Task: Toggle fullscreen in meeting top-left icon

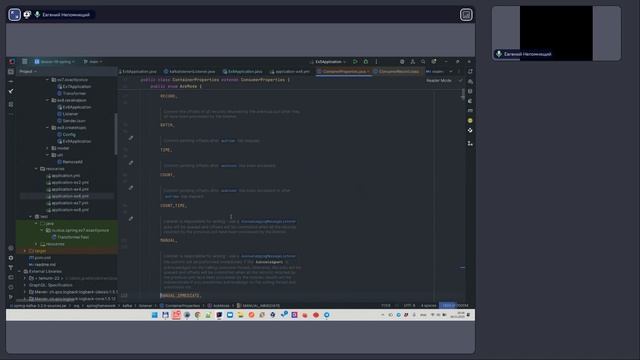Action: tap(14, 15)
